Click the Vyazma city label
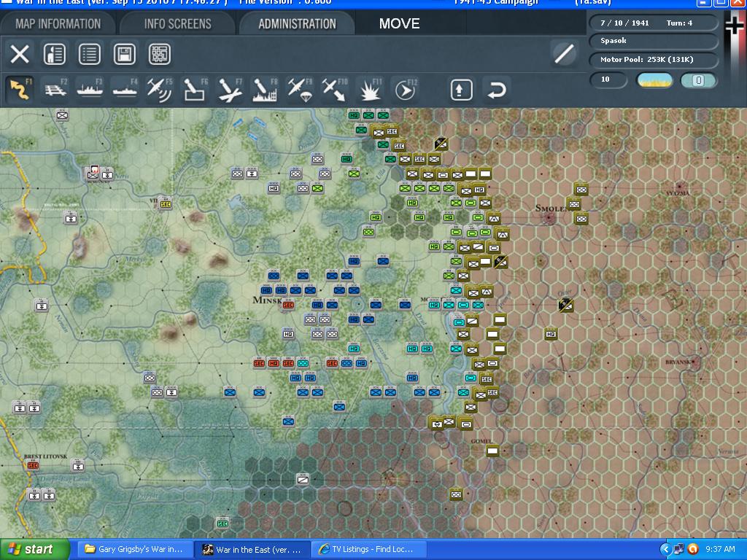This screenshot has height=560, width=747. pyautogui.click(x=678, y=193)
